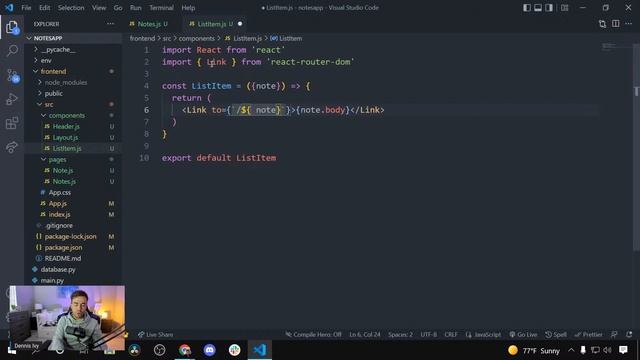Click Live Share in status bar

pos(155,335)
